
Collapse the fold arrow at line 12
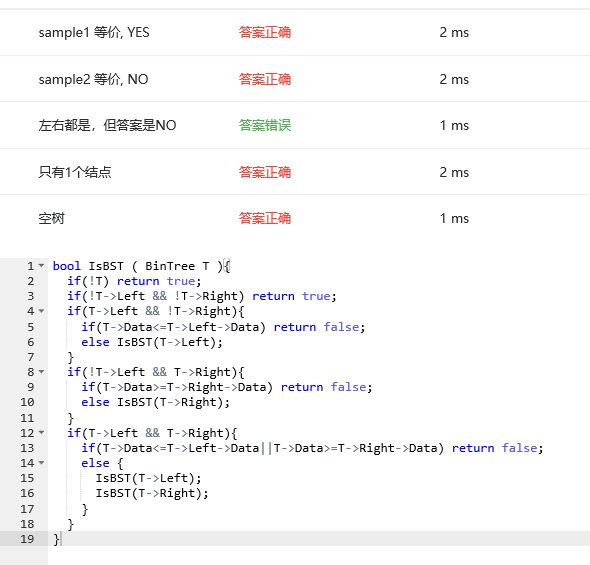point(41,433)
